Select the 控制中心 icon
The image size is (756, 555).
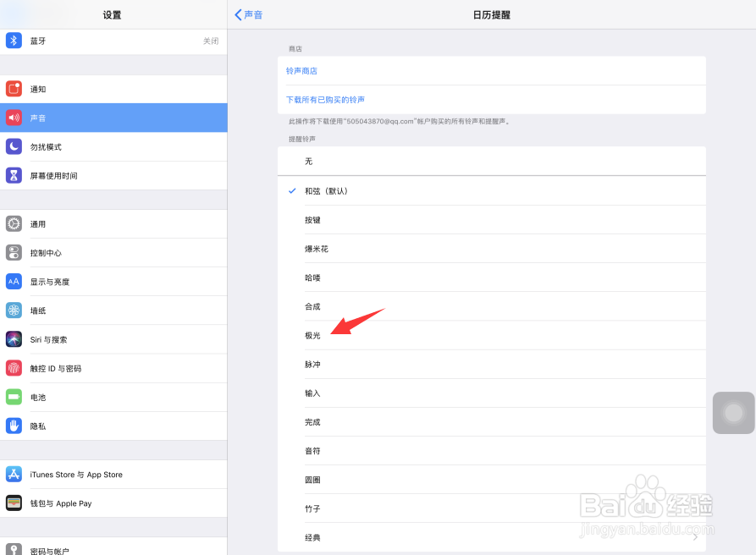point(14,252)
